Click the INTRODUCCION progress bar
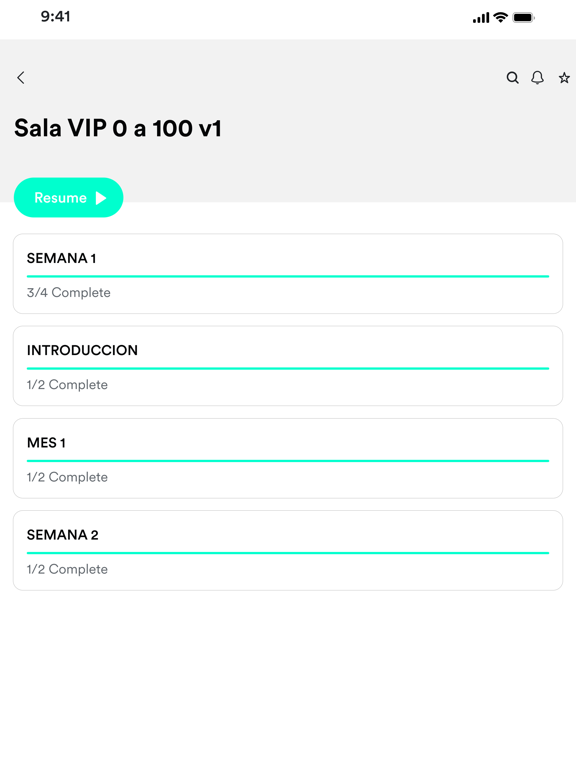Viewport: 576px width, 768px height. click(288, 368)
